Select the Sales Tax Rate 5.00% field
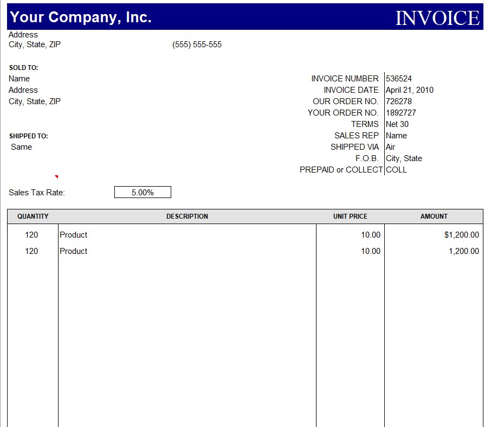This screenshot has height=427, width=504. click(x=143, y=192)
